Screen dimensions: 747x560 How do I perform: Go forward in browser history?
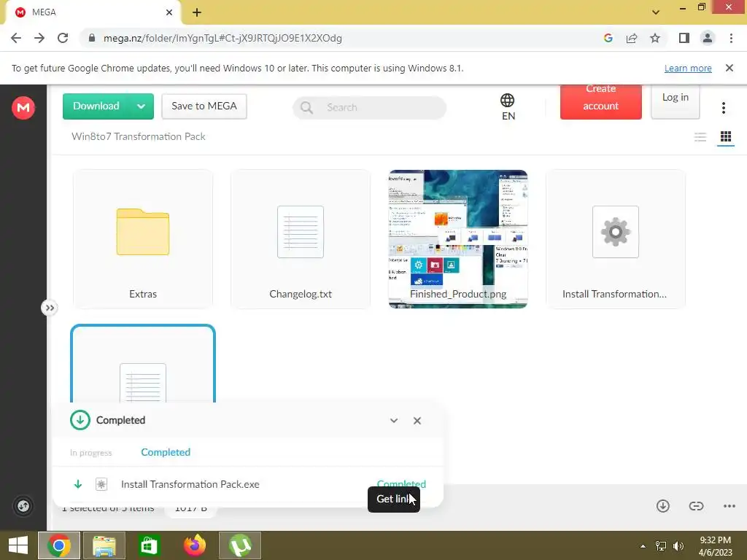point(39,38)
